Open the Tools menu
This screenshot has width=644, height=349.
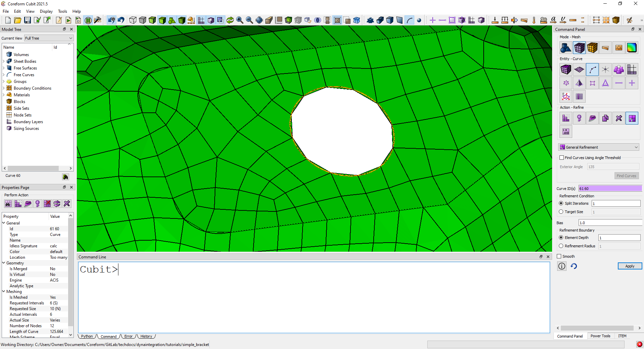[62, 11]
